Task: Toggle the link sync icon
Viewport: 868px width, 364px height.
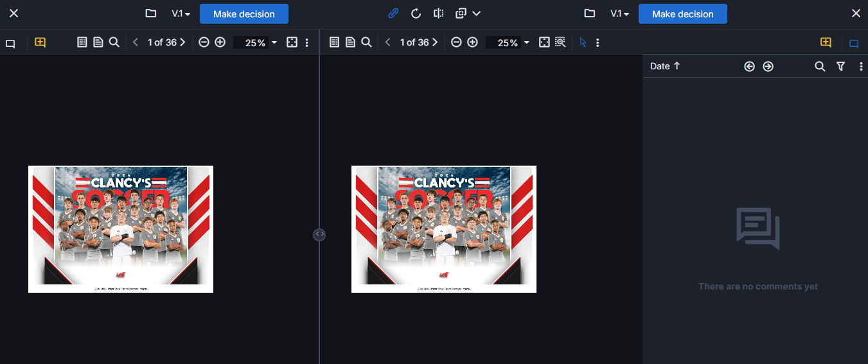Action: coord(394,13)
